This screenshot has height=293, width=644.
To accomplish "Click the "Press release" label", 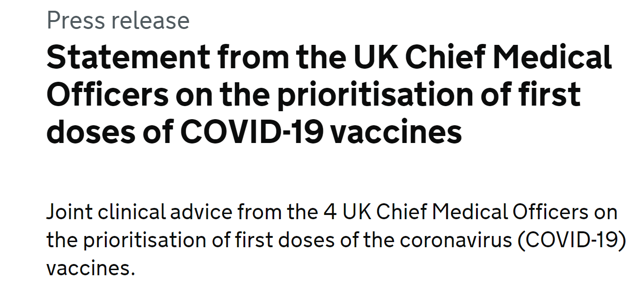I will point(118,21).
